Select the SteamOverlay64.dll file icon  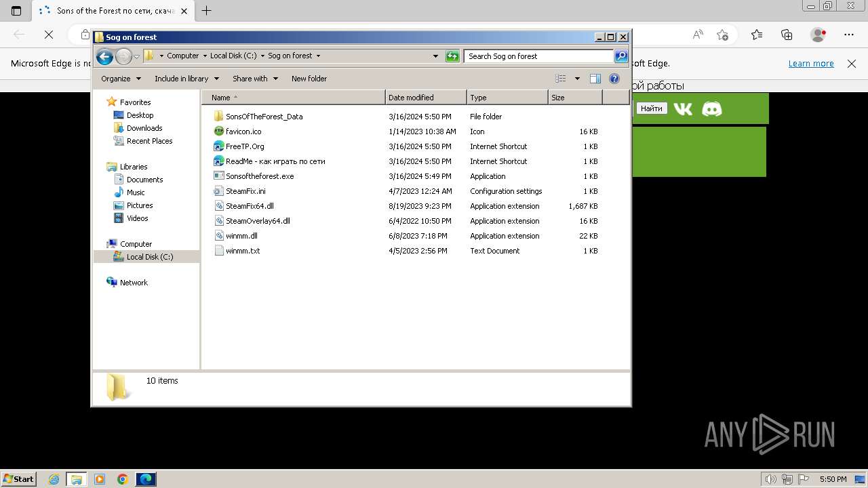218,221
